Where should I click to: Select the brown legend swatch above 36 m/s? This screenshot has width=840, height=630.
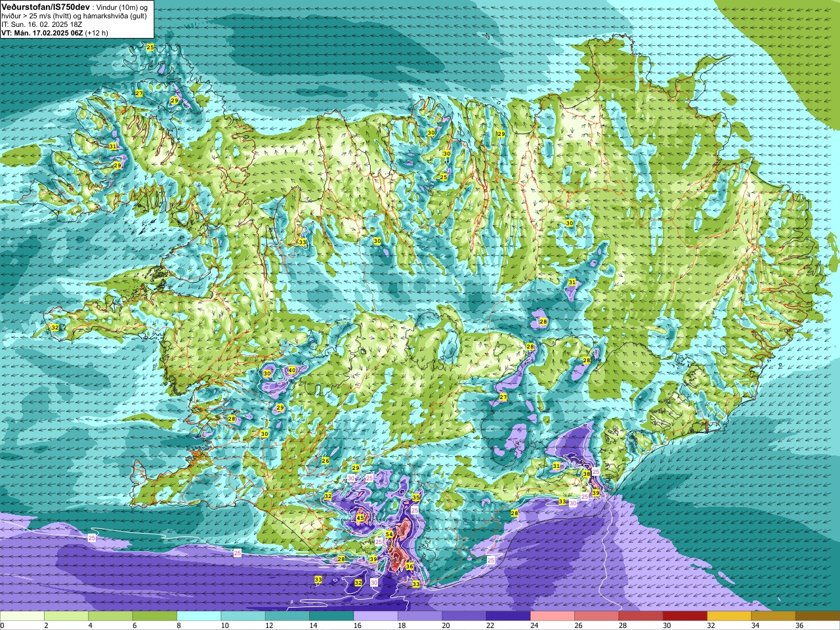click(818, 616)
